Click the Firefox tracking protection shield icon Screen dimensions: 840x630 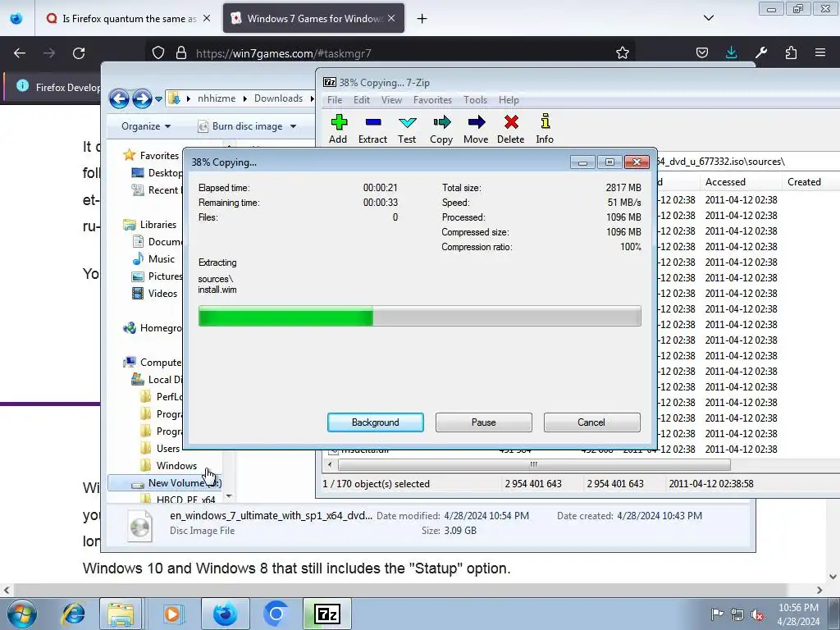coord(158,53)
